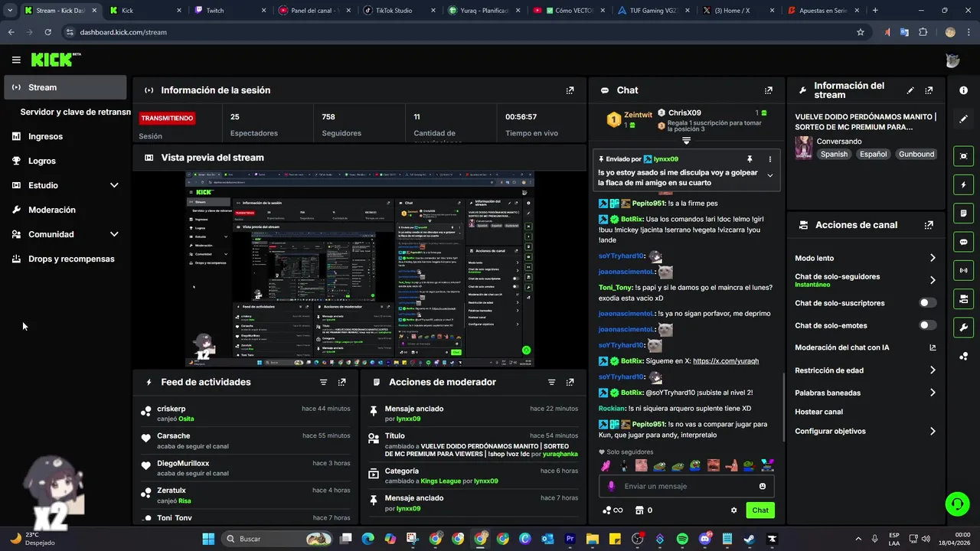
Task: Click the Spanish tag chip
Action: (834, 154)
